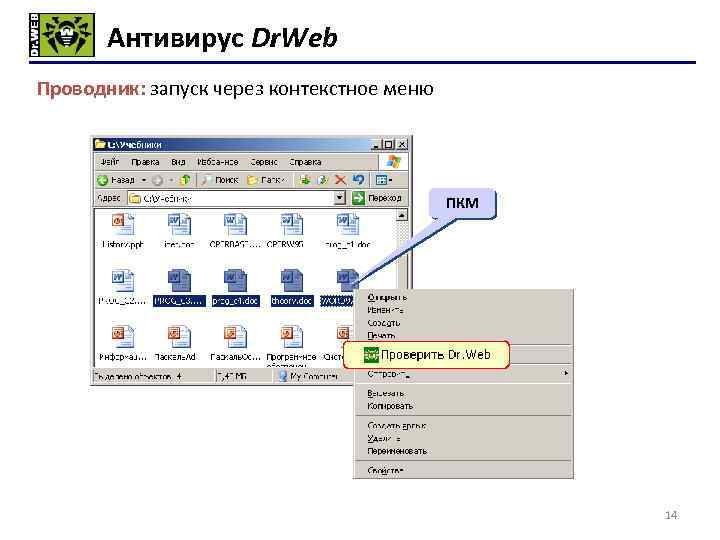The width and height of the screenshot is (720, 540).
Task: Click the 5,47 МБ status bar size
Action: click(x=232, y=377)
